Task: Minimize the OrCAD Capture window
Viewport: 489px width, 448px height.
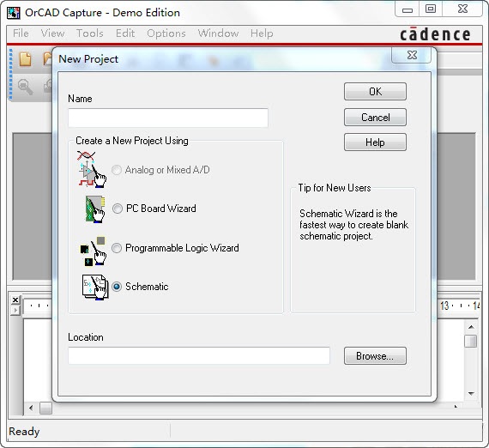Action: [x=407, y=9]
